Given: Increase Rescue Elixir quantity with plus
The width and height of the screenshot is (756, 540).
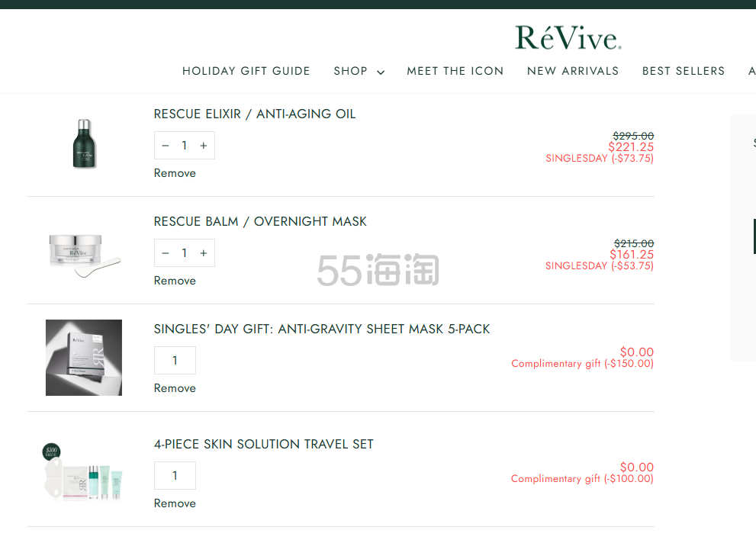Looking at the screenshot, I should coord(203,146).
